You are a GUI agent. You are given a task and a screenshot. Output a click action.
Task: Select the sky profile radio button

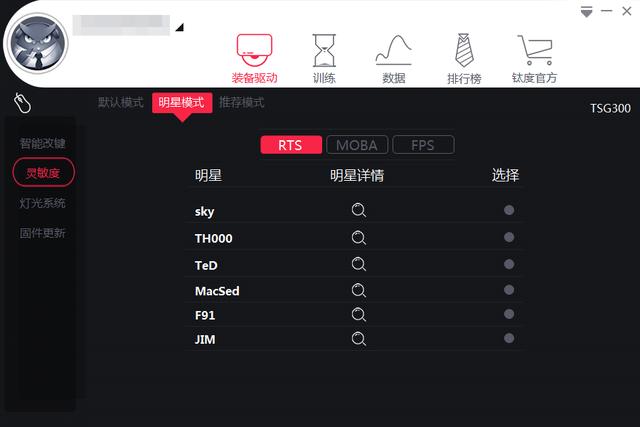[509, 210]
